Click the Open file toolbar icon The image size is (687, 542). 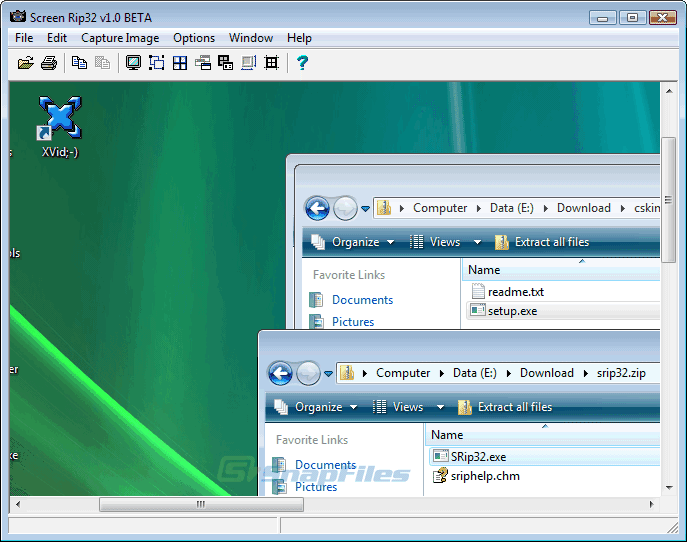pos(26,63)
